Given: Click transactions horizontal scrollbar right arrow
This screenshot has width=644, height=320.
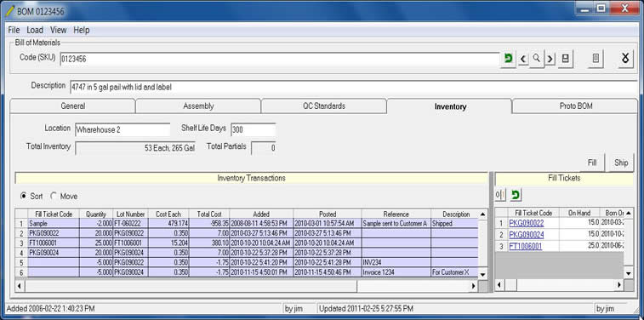Looking at the screenshot, I should [x=473, y=286].
